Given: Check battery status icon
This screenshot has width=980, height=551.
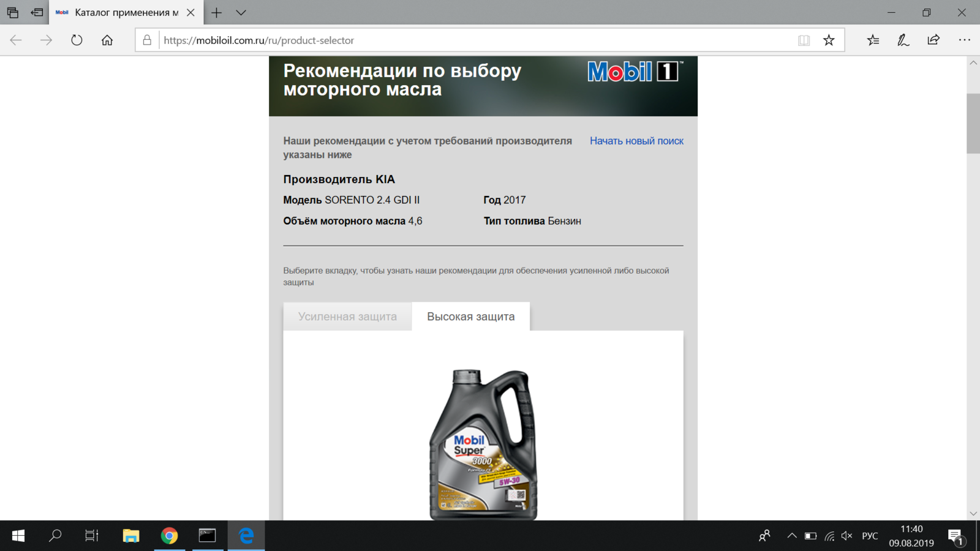Looking at the screenshot, I should tap(811, 536).
